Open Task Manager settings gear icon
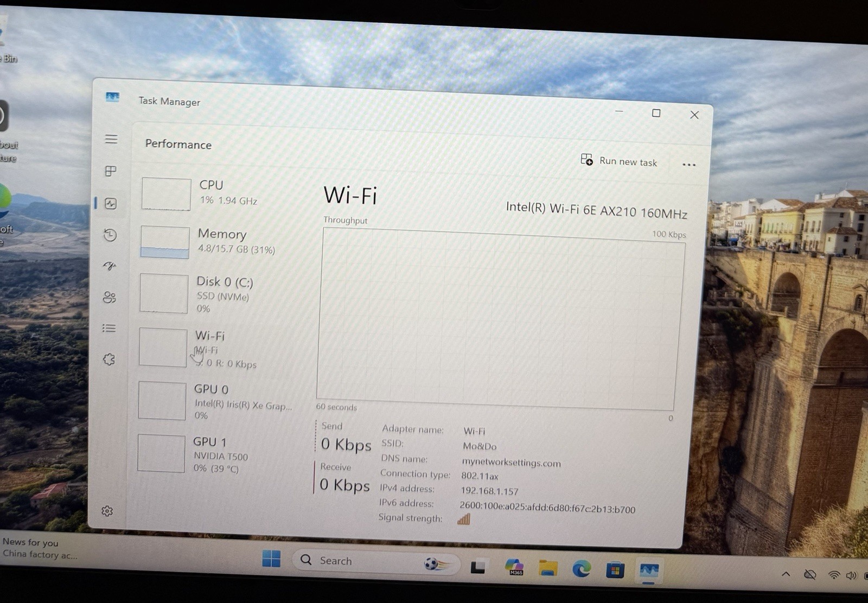Screen dimensions: 868x603 (x=107, y=511)
